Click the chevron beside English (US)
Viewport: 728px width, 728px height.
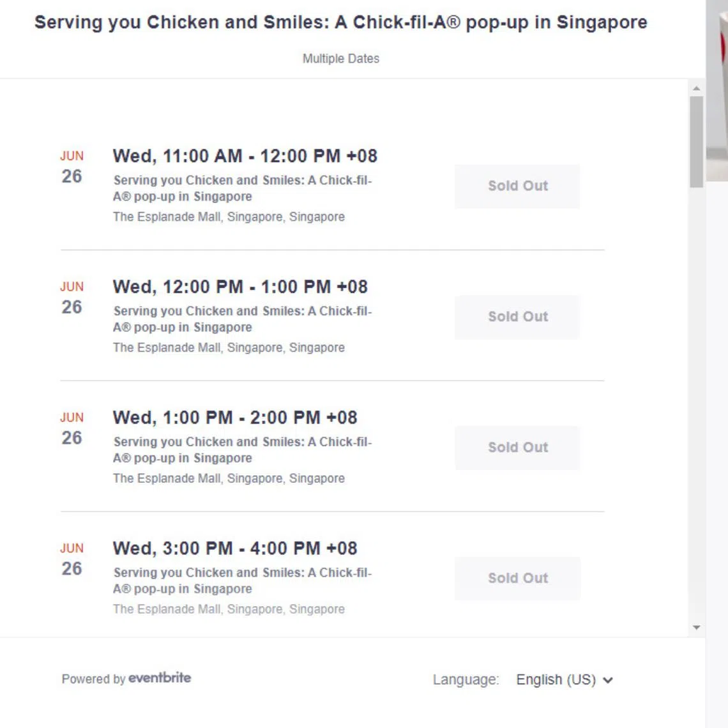608,680
